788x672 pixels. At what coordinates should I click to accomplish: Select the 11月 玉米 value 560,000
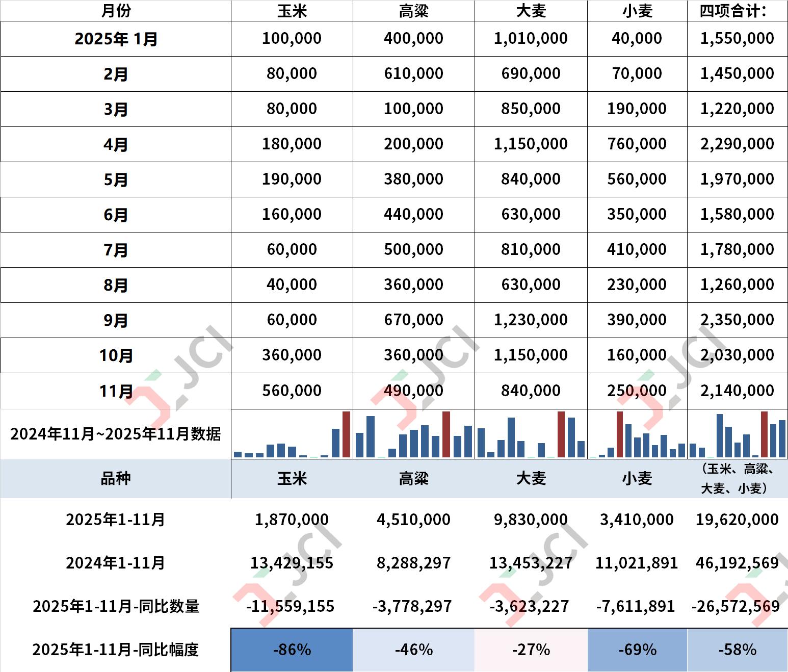tap(292, 391)
